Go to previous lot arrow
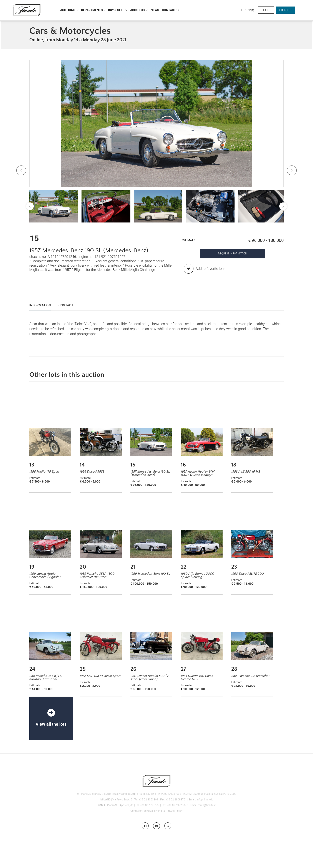 tap(21, 170)
